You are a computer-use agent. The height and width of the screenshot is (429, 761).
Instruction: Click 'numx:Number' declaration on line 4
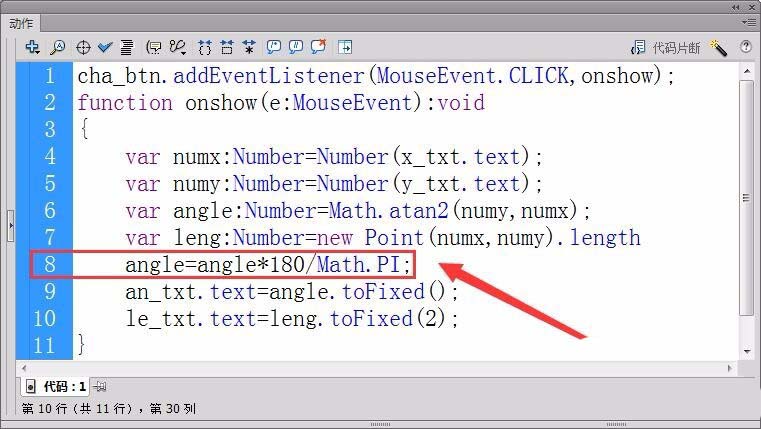click(x=239, y=157)
